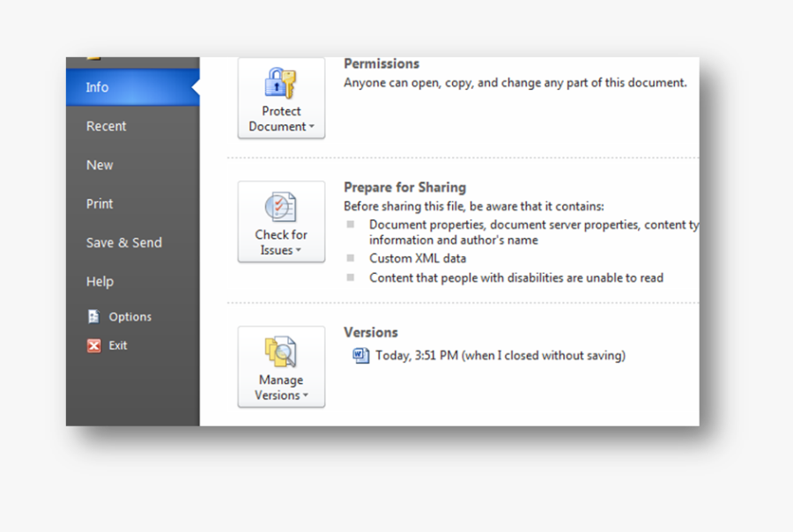Click the Options icon in the sidebar
The image size is (793, 532).
[93, 317]
